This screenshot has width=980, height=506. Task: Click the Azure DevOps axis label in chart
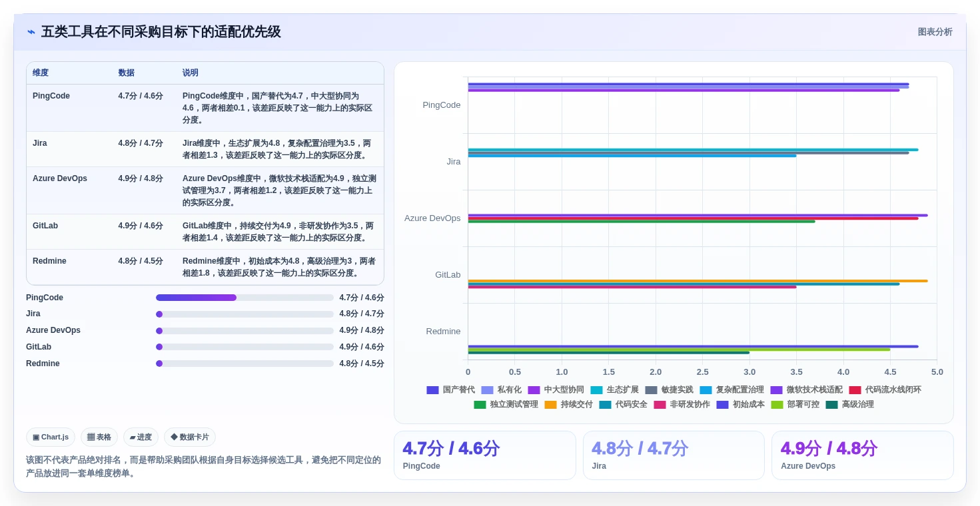(x=432, y=218)
